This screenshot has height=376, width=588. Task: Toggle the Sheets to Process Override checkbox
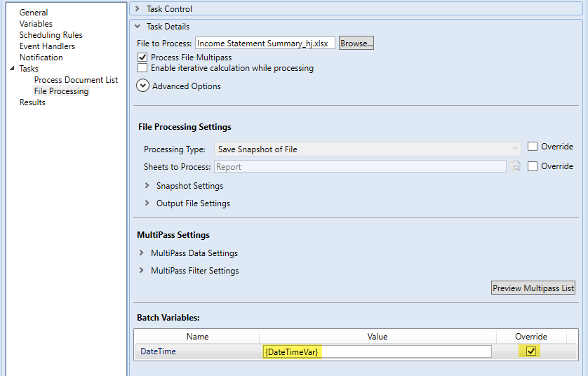point(533,166)
